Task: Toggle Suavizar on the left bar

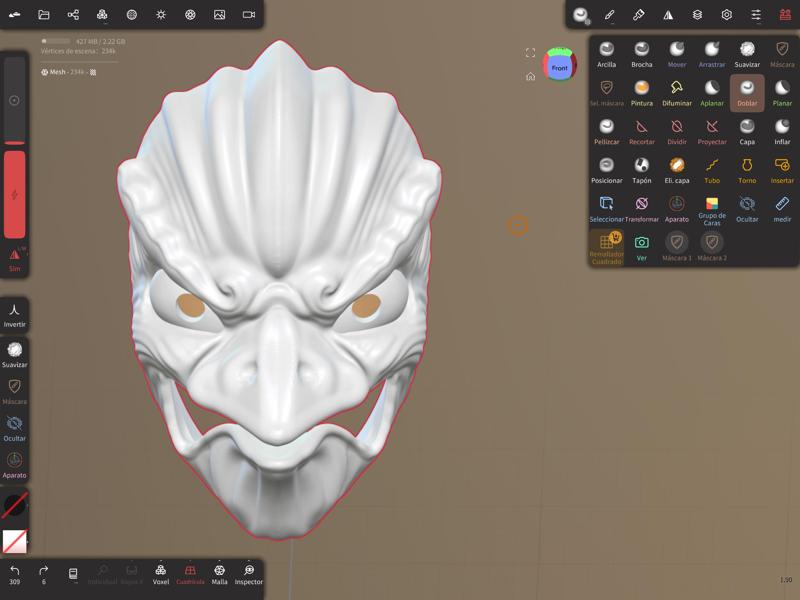Action: point(14,355)
